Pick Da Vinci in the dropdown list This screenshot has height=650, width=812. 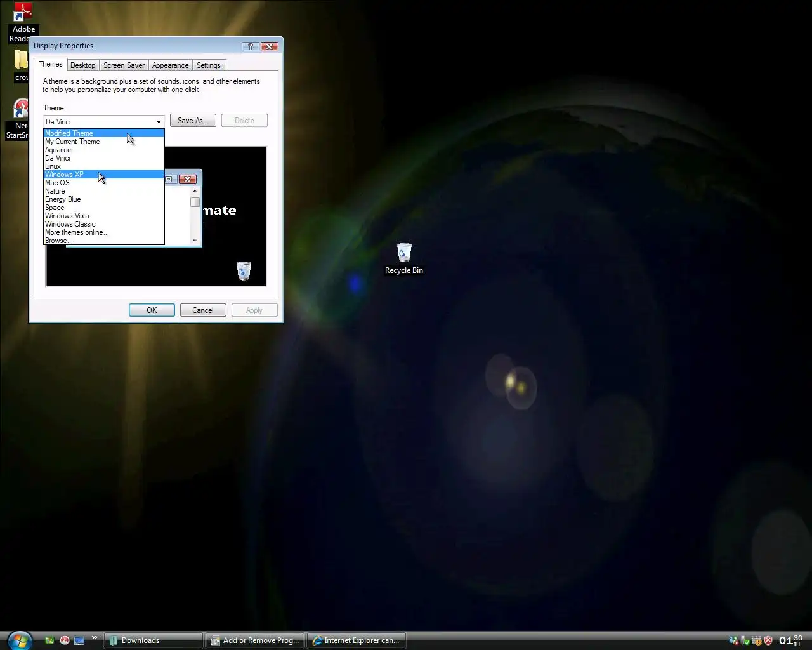(104, 158)
